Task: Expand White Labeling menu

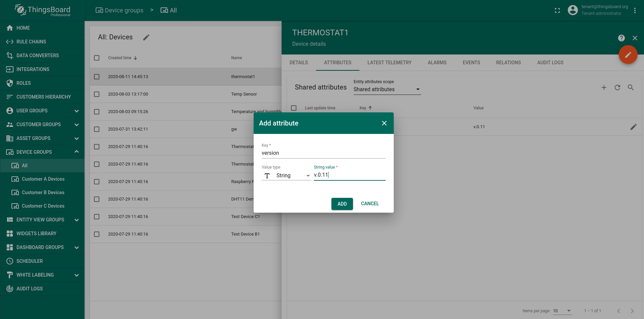Action: [77, 275]
